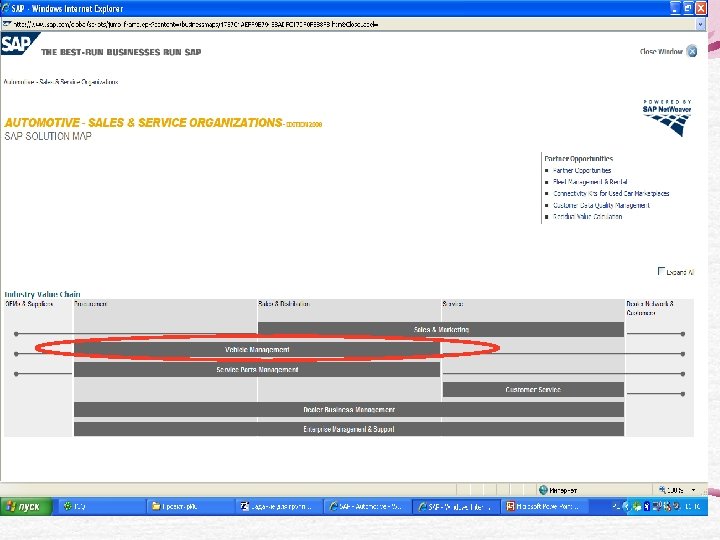Open the Residual Value Calculation link
The width and height of the screenshot is (720, 540).
coord(587,216)
